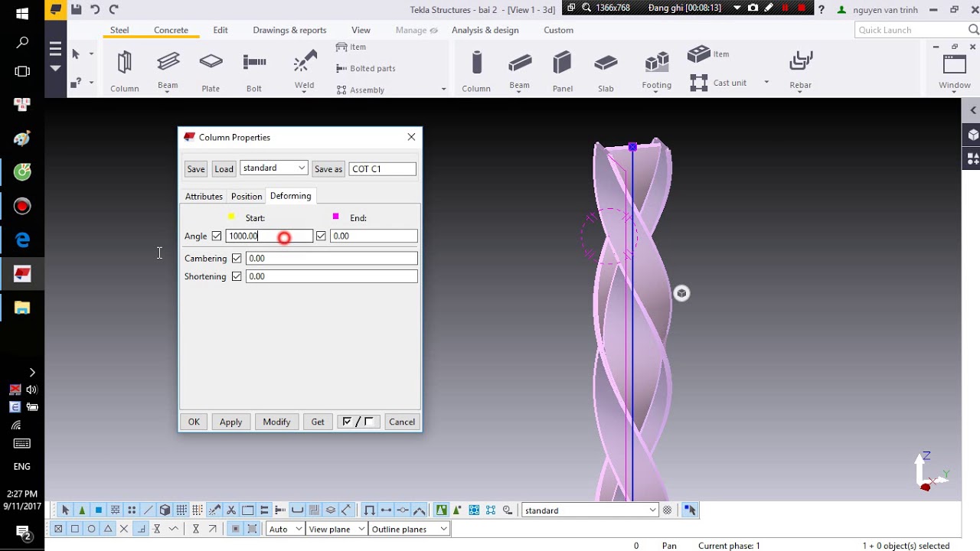Select the Rebar tool
This screenshot has width=980, height=551.
point(801,71)
